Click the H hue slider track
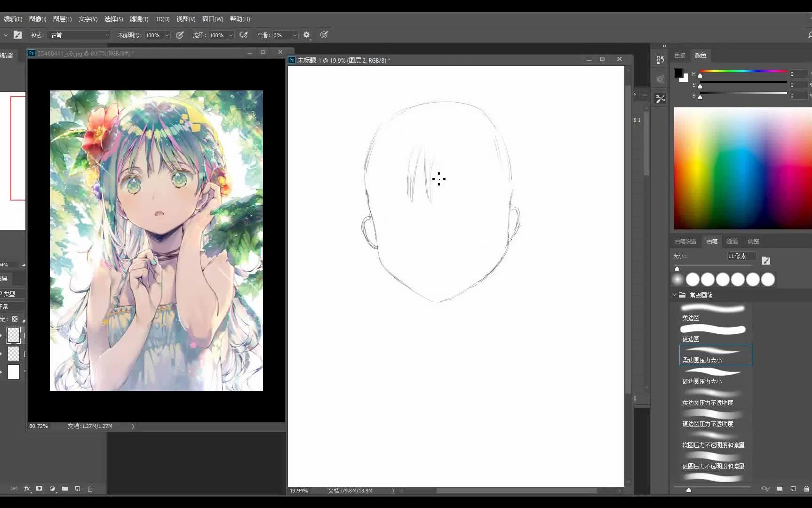The width and height of the screenshot is (812, 508). [x=743, y=72]
